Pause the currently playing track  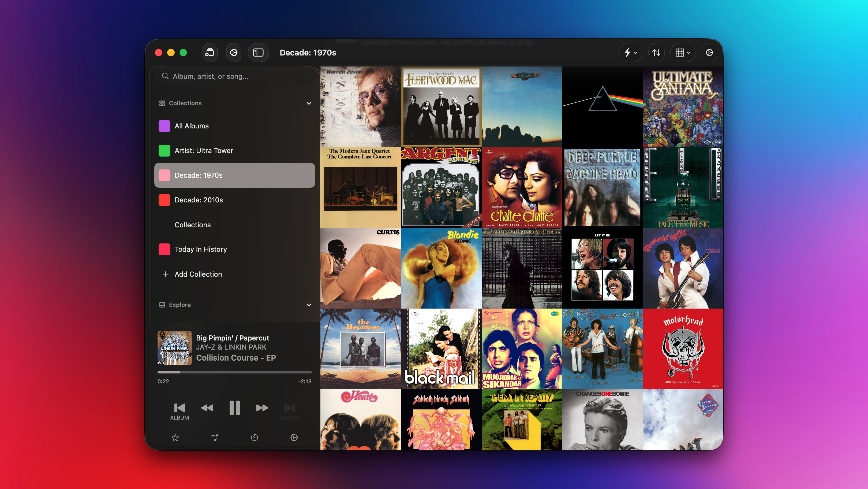point(234,408)
